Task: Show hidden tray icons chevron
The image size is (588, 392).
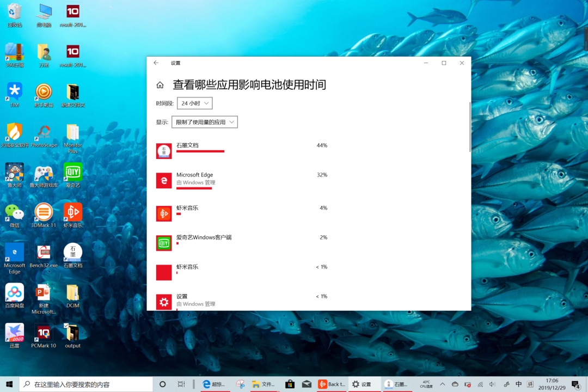Action: (x=443, y=384)
